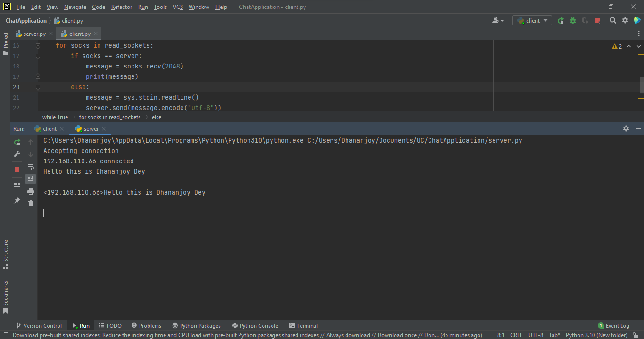The width and height of the screenshot is (644, 339).
Task: Click the Python 3.10 interpreter selector
Action: point(596,335)
